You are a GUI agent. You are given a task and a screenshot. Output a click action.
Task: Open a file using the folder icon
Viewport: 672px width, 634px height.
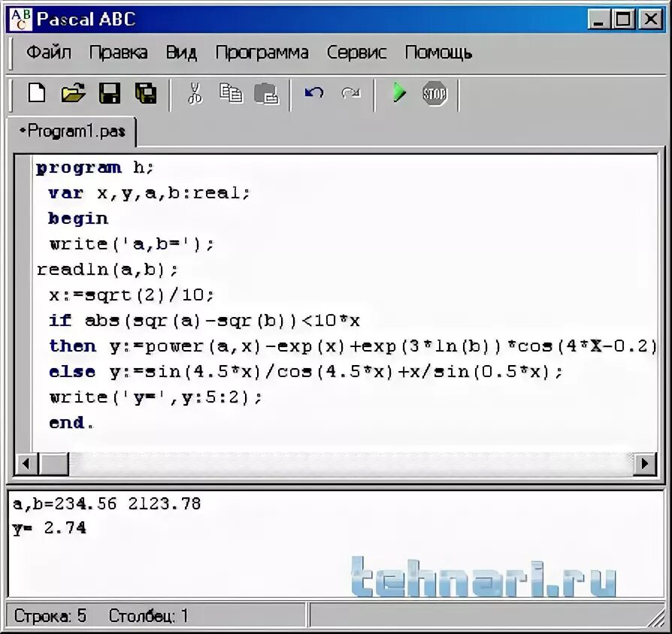pyautogui.click(x=73, y=92)
